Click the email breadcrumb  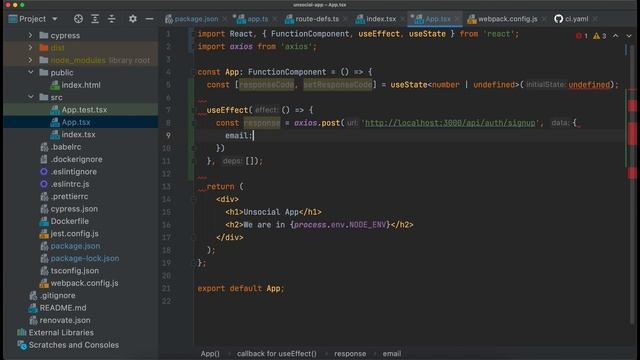pyautogui.click(x=392, y=353)
